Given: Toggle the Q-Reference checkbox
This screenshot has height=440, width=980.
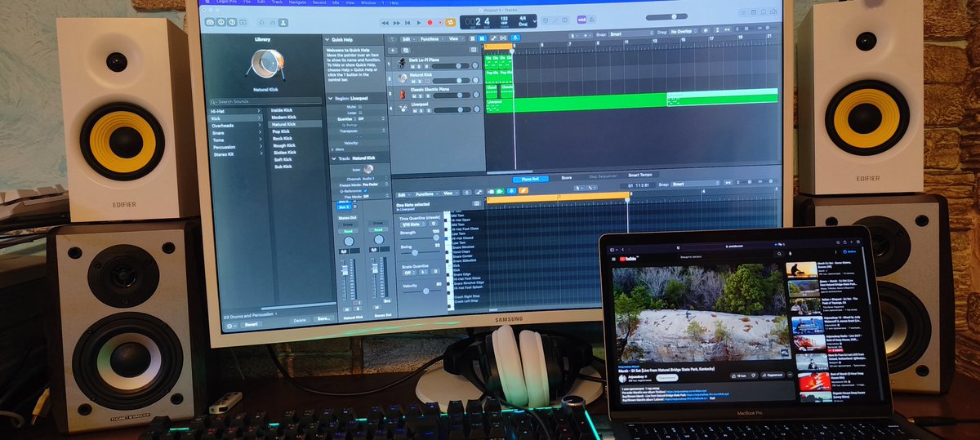Looking at the screenshot, I should (x=366, y=190).
